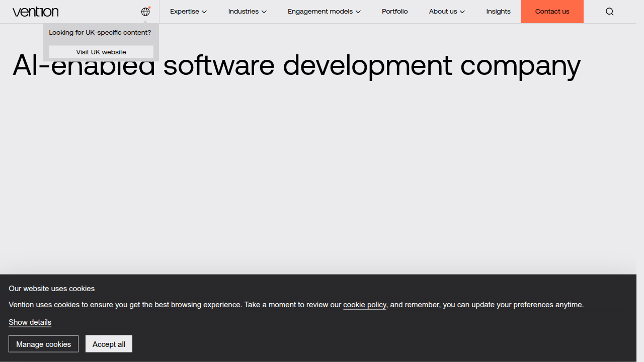
Task: Expand the Industries dropdown menu
Action: (248, 12)
